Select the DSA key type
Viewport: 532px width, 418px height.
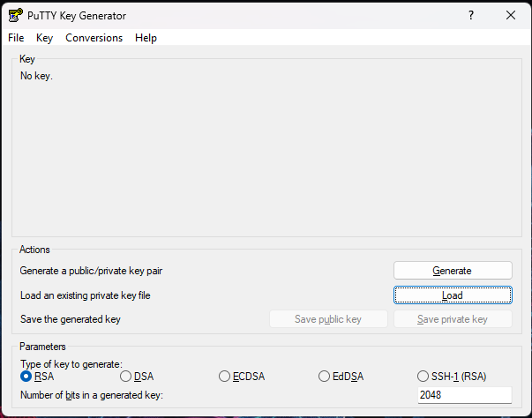point(137,377)
